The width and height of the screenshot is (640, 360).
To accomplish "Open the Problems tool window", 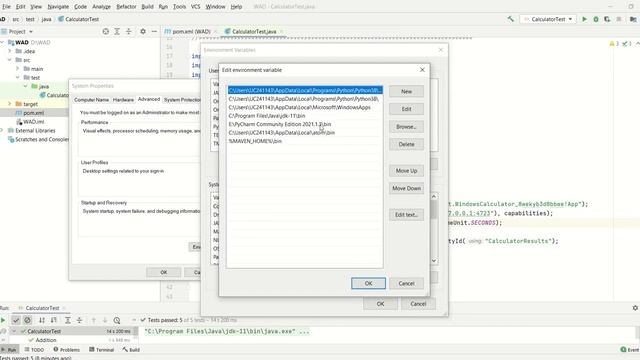I will (67, 350).
